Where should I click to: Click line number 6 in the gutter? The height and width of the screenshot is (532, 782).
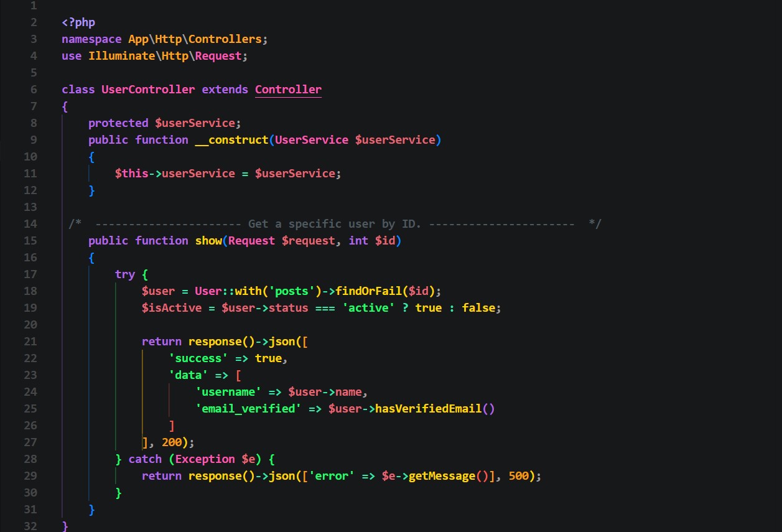coord(33,89)
